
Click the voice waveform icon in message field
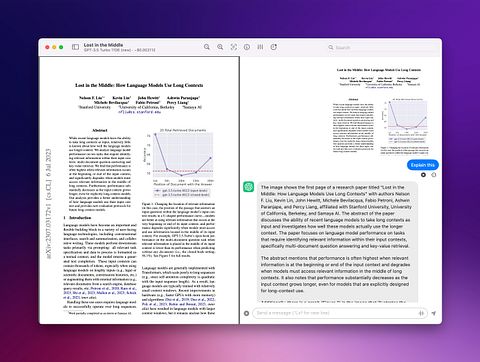pos(421,313)
